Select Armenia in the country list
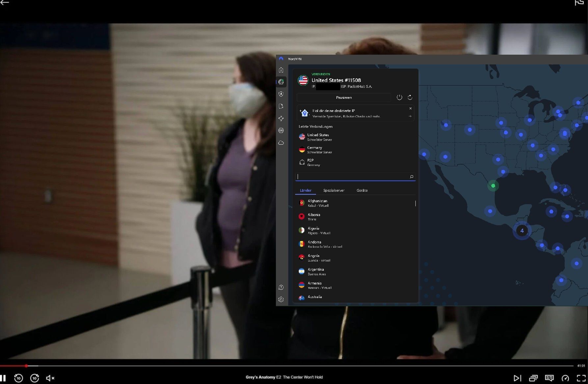Viewport: 588px width, 384px height. [x=355, y=285]
